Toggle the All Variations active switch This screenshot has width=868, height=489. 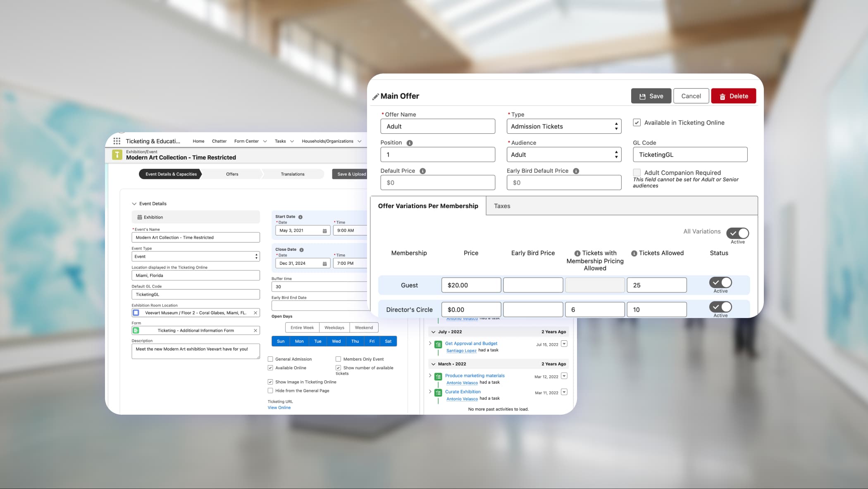[x=737, y=233]
